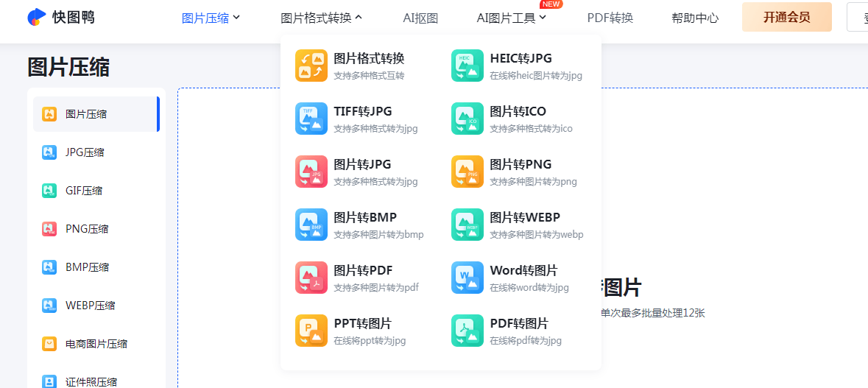Click the 电商图片压缩 sidebar icon
Screen dimensions: 868x388
[49, 344]
